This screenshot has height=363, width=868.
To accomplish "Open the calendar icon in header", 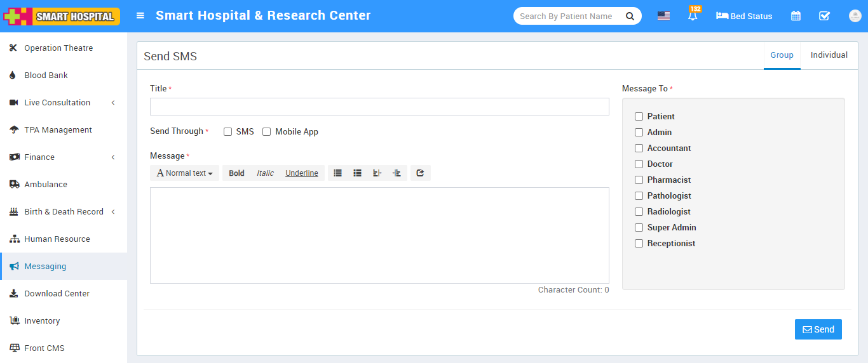I will point(796,16).
